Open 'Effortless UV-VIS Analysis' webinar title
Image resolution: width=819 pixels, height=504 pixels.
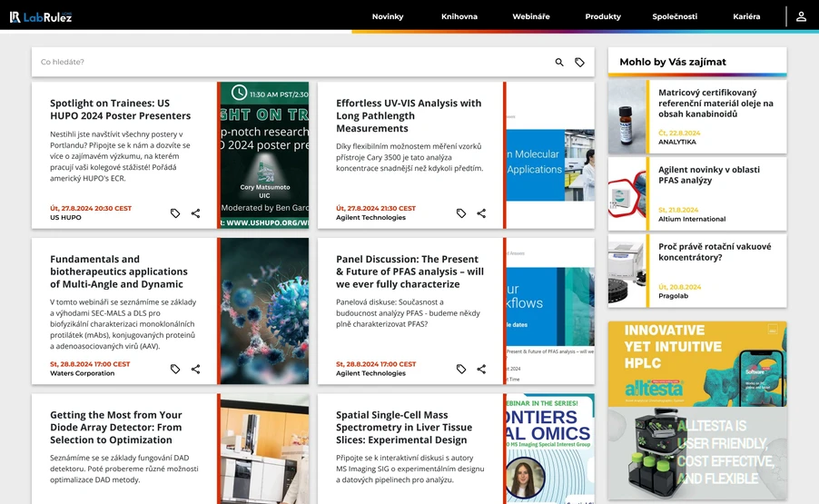(x=409, y=116)
